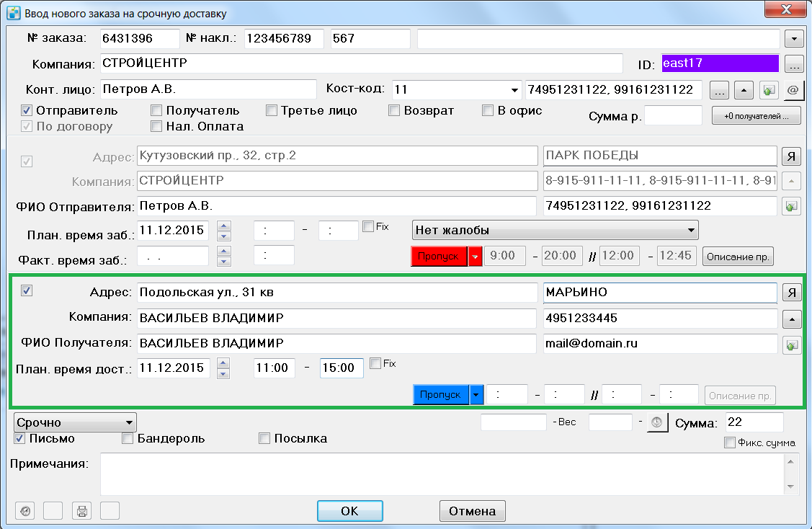Image resolution: width=812 pixels, height=529 pixels.
Task: Click the green-arrow envelope icon in the Конт. лицо row
Action: click(x=769, y=90)
